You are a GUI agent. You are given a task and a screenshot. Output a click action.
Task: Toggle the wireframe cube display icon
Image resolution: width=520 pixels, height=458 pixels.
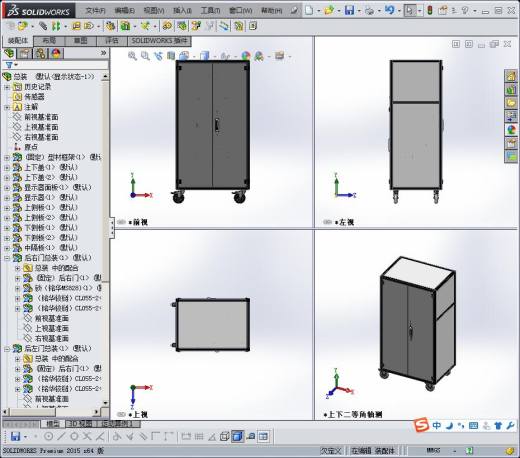click(225, 436)
